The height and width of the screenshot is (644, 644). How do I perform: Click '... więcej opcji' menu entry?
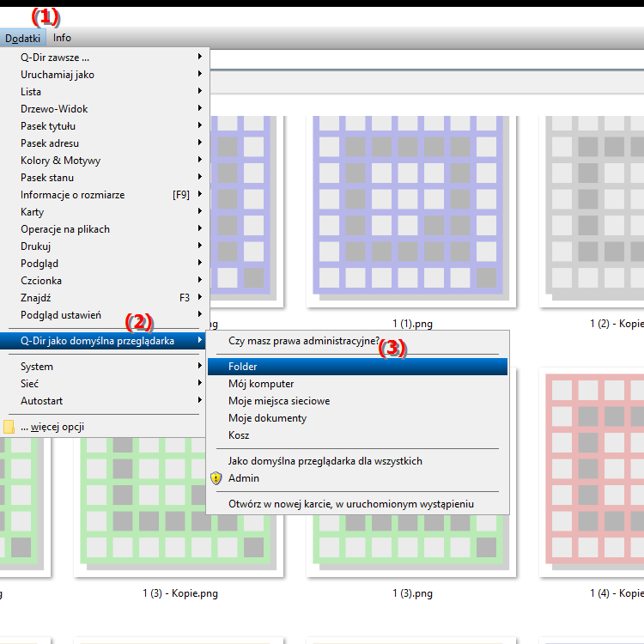105,427
